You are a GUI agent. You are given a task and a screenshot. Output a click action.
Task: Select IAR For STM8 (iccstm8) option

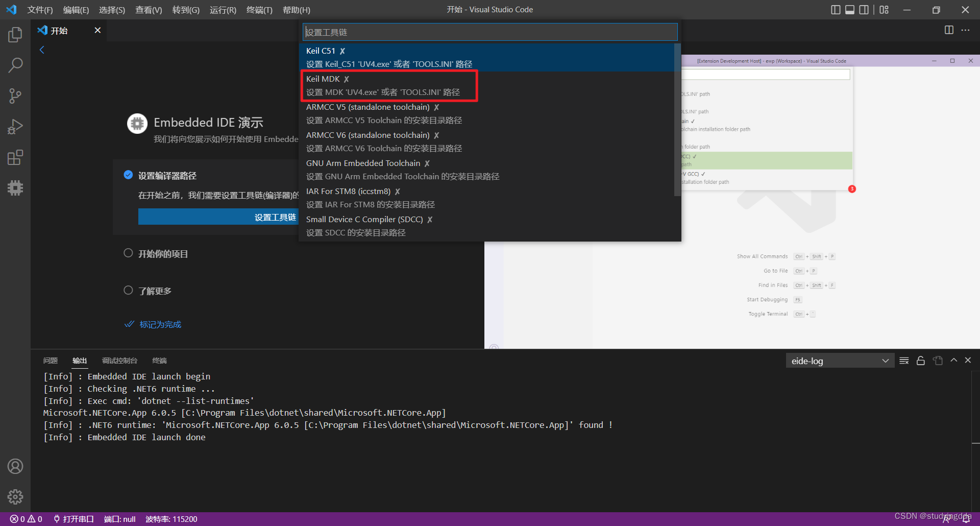(486, 198)
